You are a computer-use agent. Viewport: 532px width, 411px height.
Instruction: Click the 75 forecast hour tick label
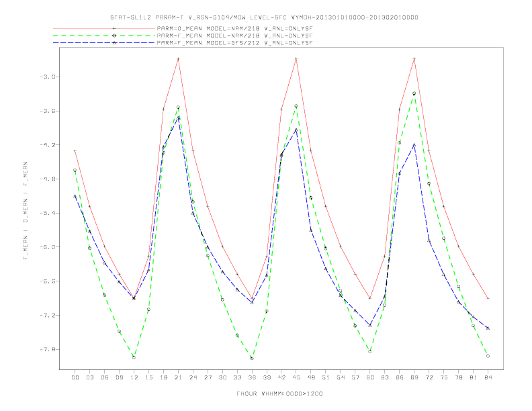[x=444, y=377]
